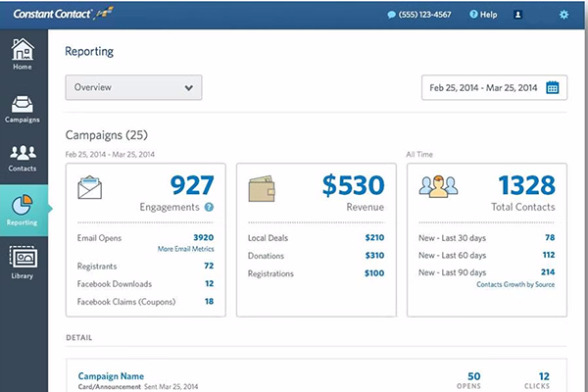Open the user profile icon

pos(517,15)
